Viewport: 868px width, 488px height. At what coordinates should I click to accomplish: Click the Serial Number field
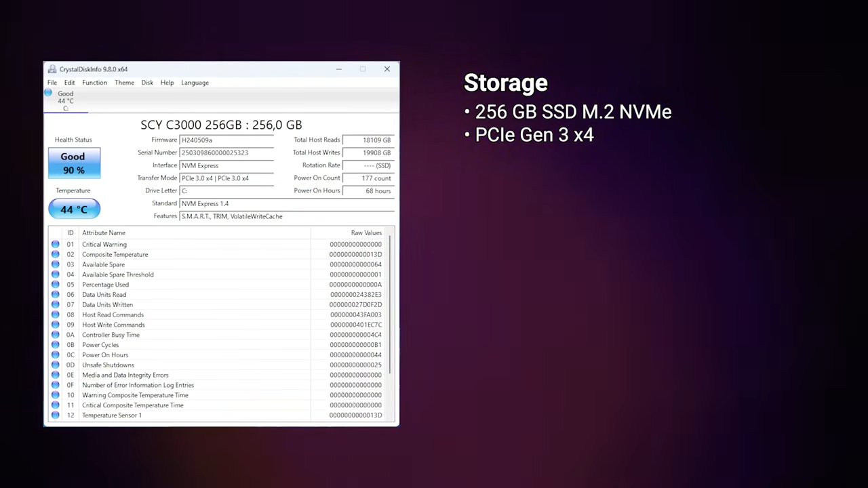coord(226,152)
